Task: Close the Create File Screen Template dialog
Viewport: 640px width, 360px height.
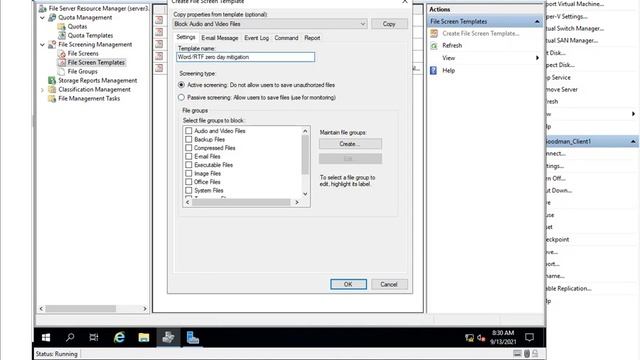Action: pos(405,2)
